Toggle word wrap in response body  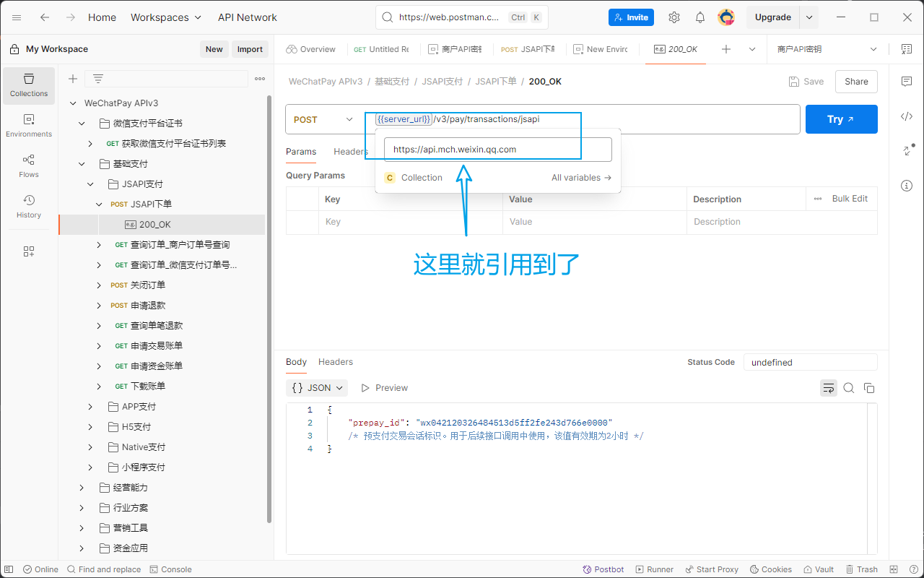(x=829, y=388)
